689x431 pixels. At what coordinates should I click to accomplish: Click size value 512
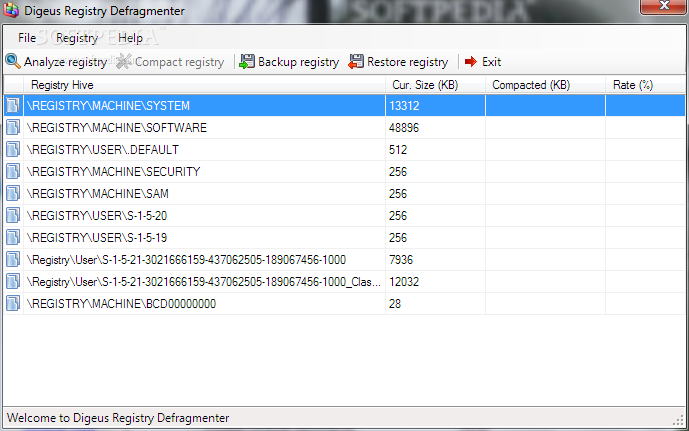(398, 149)
